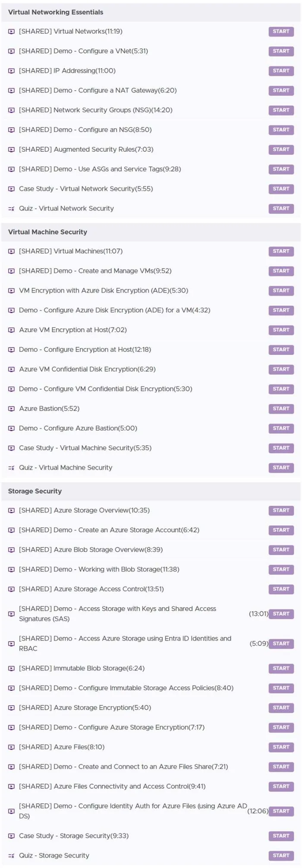This screenshot has height=868, width=302.
Task: Open Demo - Configure Azure Bastion title
Action: click(x=78, y=429)
